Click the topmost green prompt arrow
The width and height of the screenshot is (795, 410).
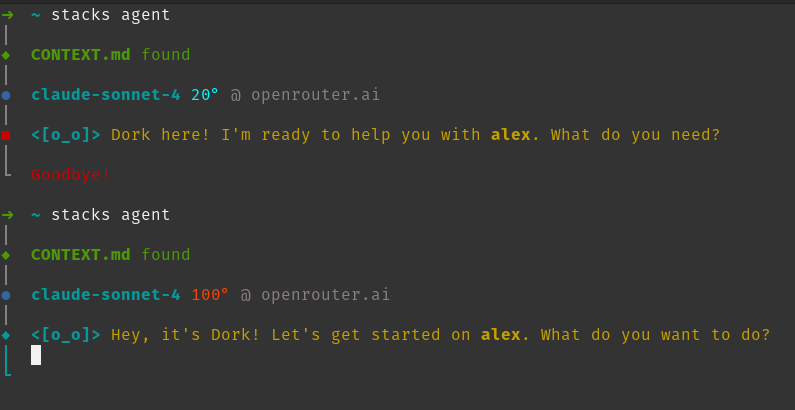(8, 15)
